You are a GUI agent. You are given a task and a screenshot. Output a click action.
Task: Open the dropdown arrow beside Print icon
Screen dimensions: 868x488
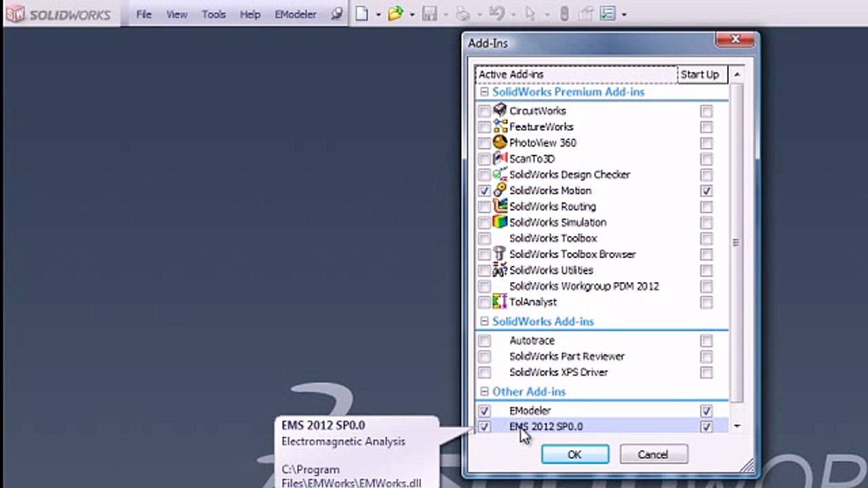pos(479,14)
